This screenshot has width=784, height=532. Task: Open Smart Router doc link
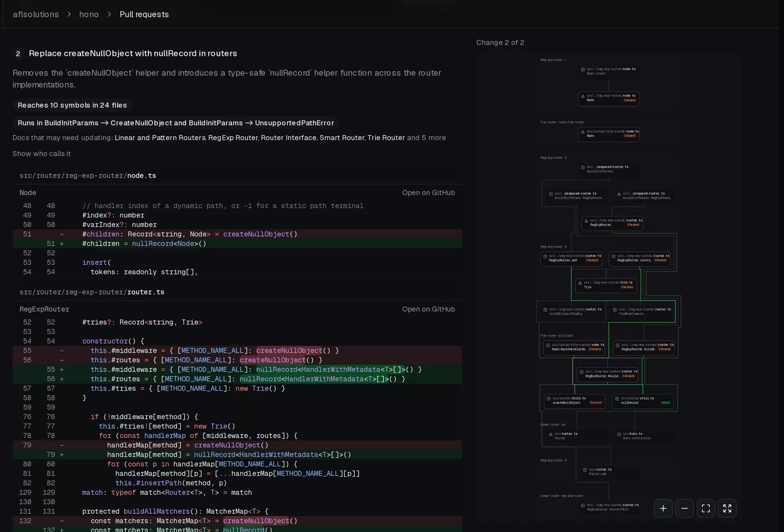tap(342, 138)
